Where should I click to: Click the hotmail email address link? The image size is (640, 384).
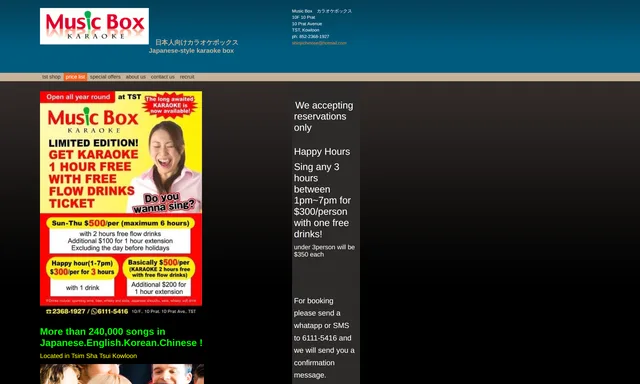click(x=319, y=43)
